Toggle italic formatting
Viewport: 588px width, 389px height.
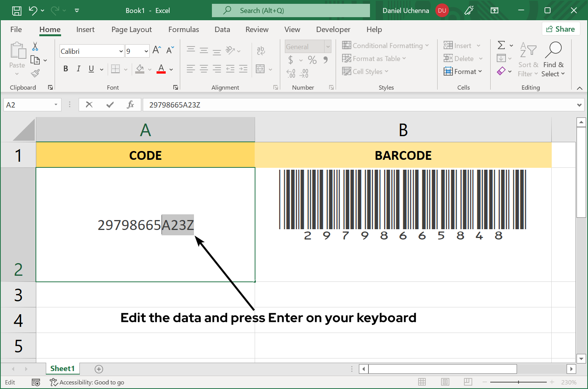click(x=78, y=69)
